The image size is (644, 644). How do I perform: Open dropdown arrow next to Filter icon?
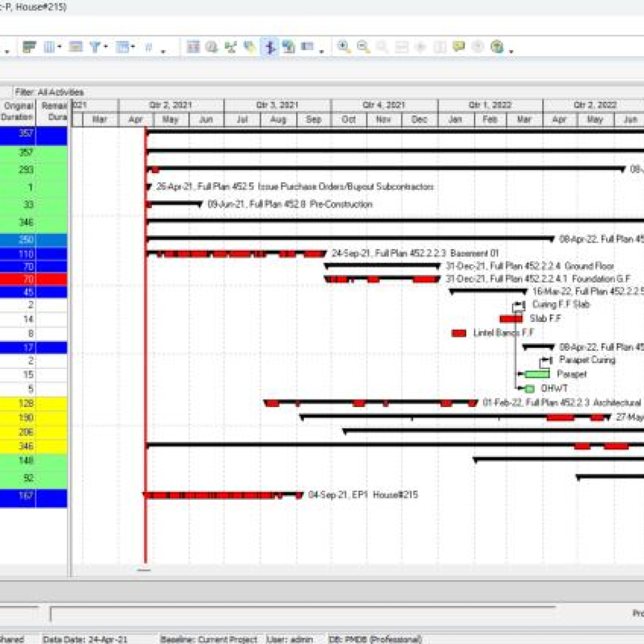(106, 48)
